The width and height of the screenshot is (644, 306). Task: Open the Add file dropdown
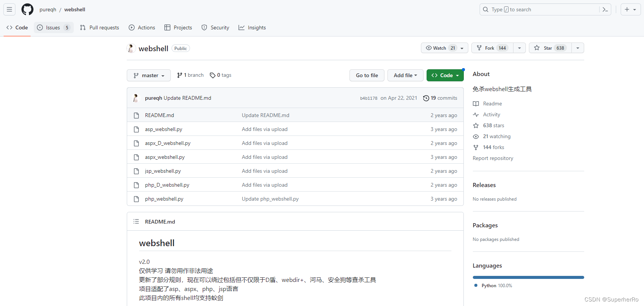(x=405, y=75)
